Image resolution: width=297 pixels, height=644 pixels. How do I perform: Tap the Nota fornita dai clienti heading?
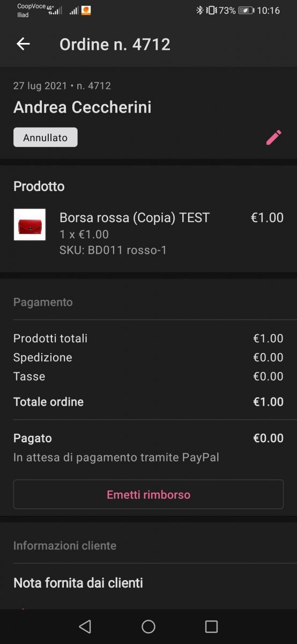78,583
